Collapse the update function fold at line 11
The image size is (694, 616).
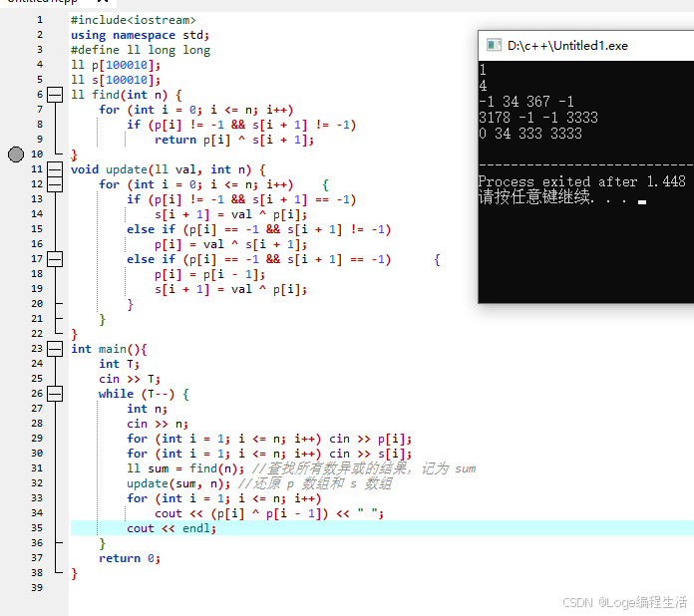click(x=55, y=169)
